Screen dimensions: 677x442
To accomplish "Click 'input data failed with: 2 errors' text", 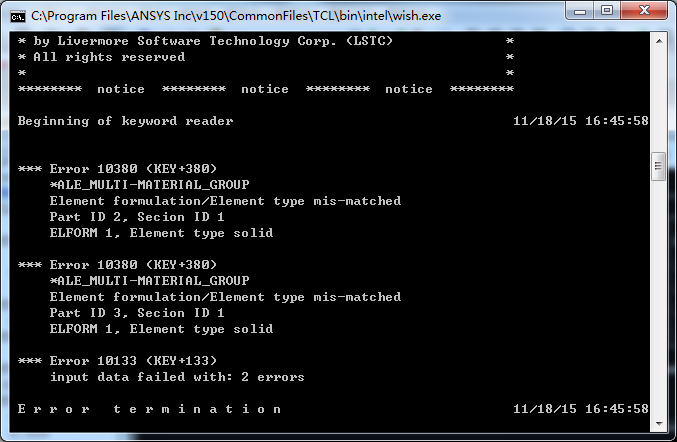I will (x=177, y=377).
